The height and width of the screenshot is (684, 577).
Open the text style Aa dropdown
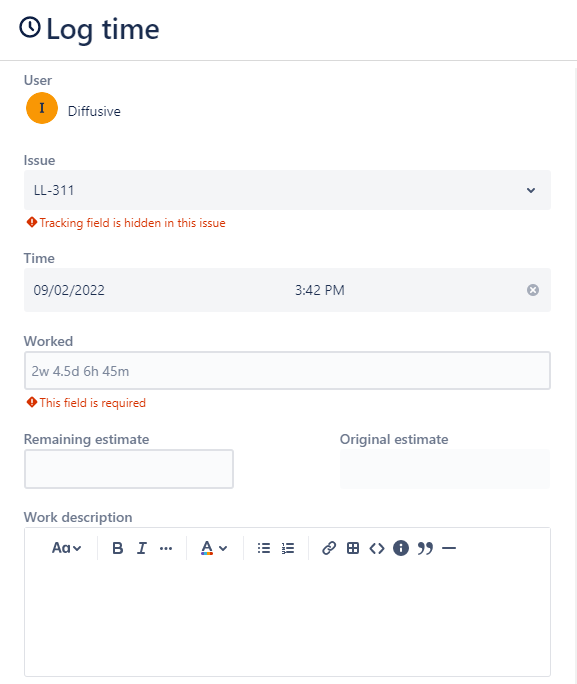pos(66,548)
